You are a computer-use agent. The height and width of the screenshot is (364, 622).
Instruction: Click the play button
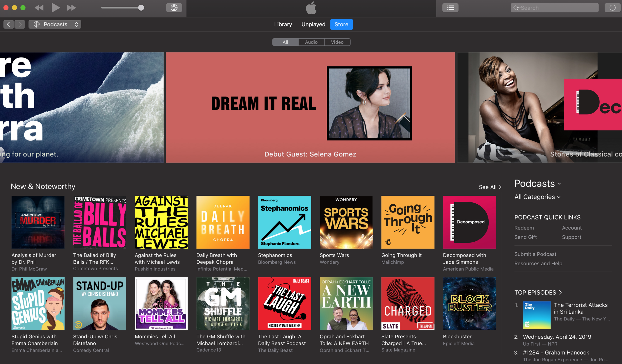[x=55, y=8]
